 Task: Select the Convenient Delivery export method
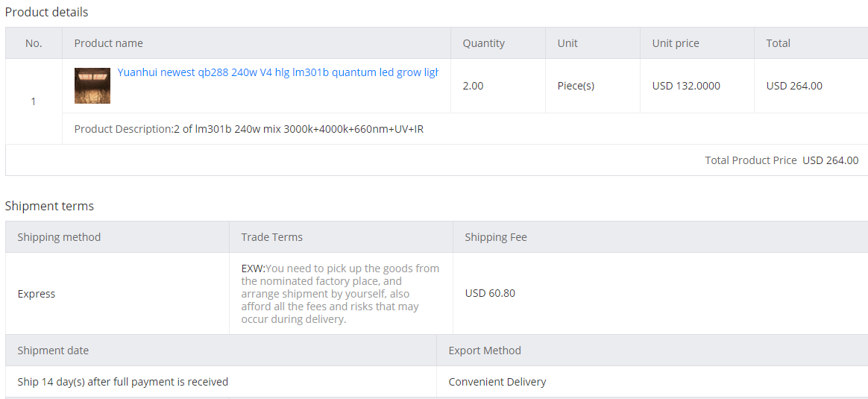(497, 382)
